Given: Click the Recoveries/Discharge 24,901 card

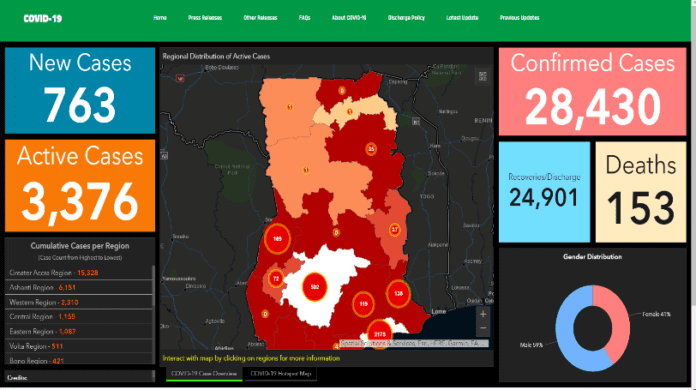Looking at the screenshot, I should click(544, 192).
